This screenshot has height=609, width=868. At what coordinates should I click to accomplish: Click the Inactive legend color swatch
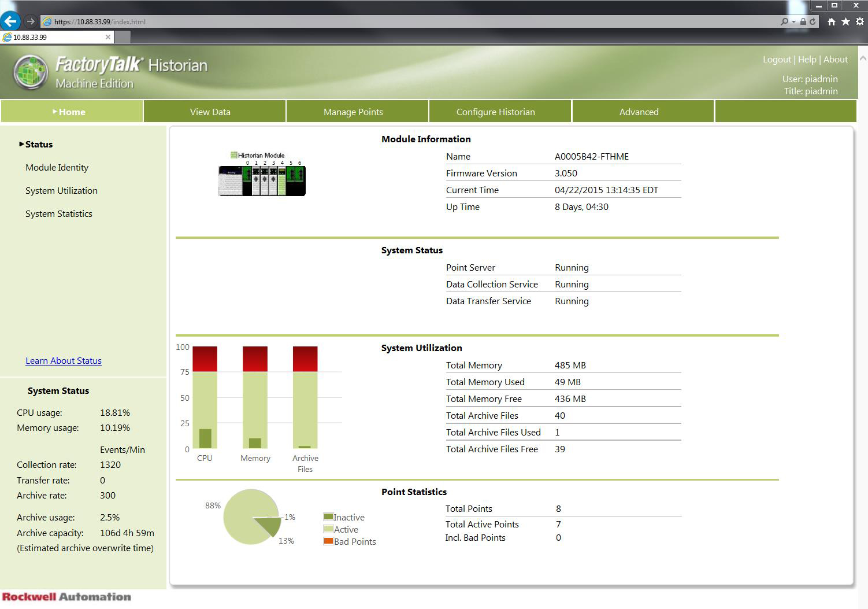[328, 516]
